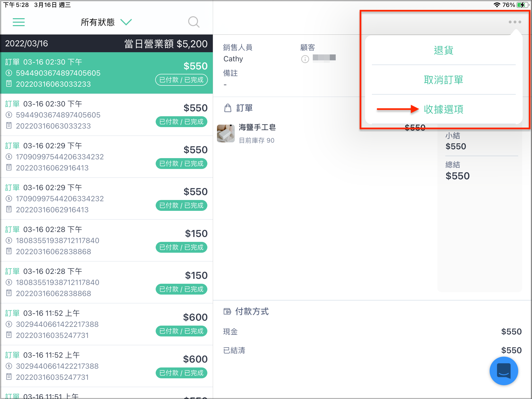Tap 總結 total amount $550
The height and width of the screenshot is (399, 532).
[457, 176]
